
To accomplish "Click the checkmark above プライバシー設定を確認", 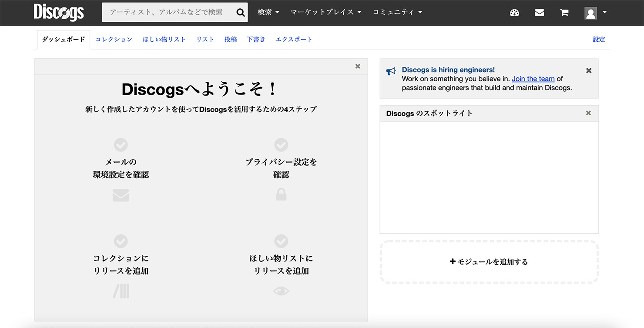I will pos(281,145).
